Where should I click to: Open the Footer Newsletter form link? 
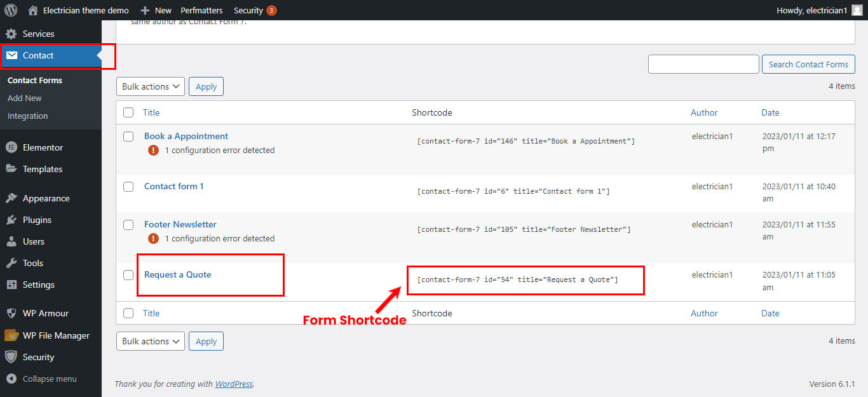pos(180,224)
